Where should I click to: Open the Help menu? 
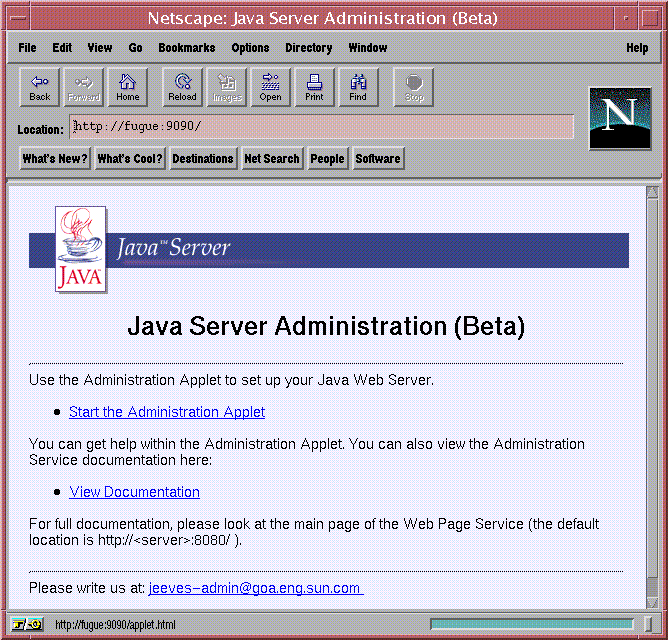coord(637,48)
